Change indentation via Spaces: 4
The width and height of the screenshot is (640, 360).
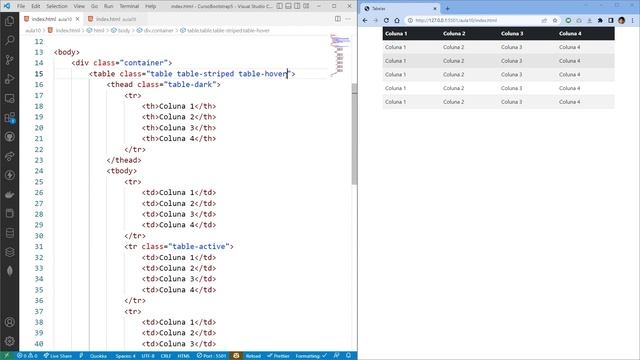[125, 356]
